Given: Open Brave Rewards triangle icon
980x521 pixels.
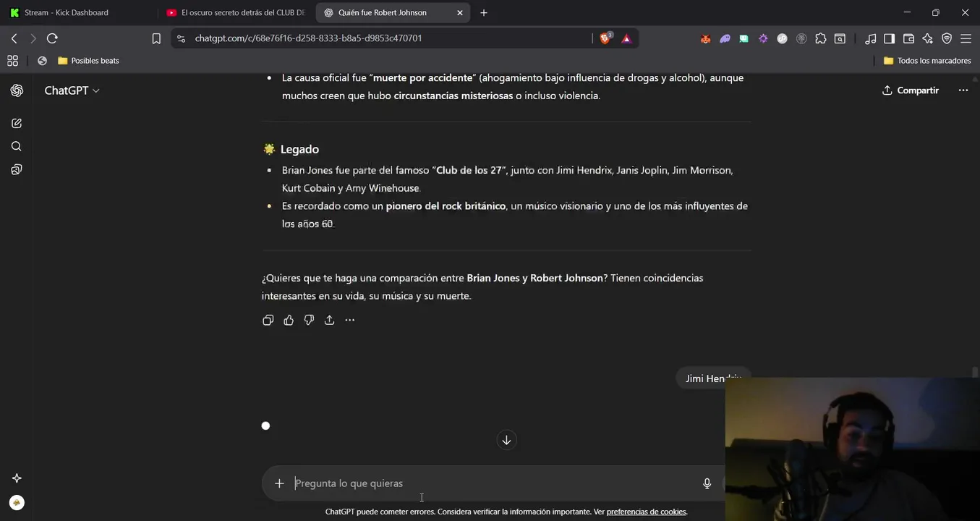Looking at the screenshot, I should pyautogui.click(x=626, y=38).
